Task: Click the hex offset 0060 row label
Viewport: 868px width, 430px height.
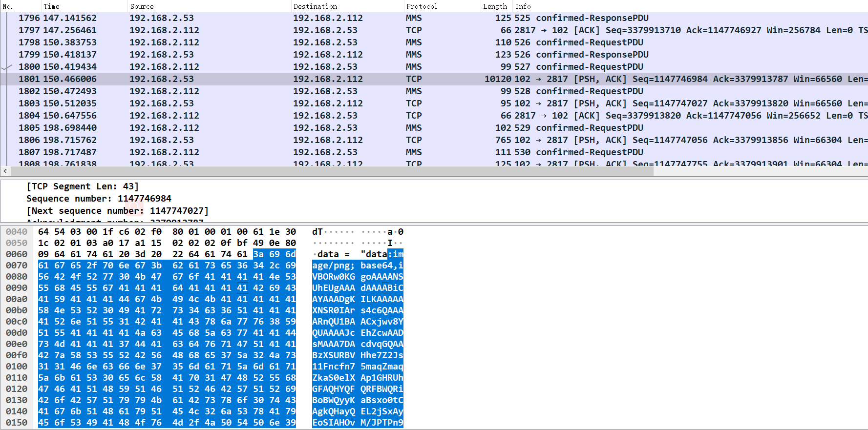Action: point(17,254)
